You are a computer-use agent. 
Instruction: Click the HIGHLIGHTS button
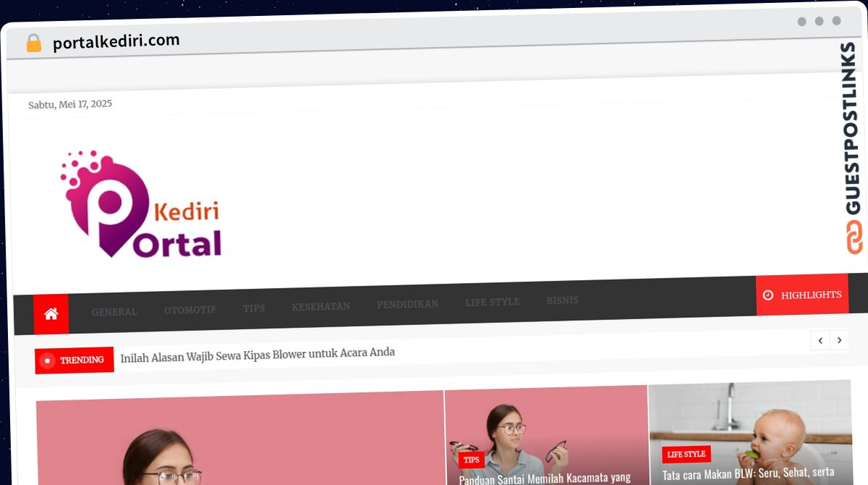(x=802, y=295)
